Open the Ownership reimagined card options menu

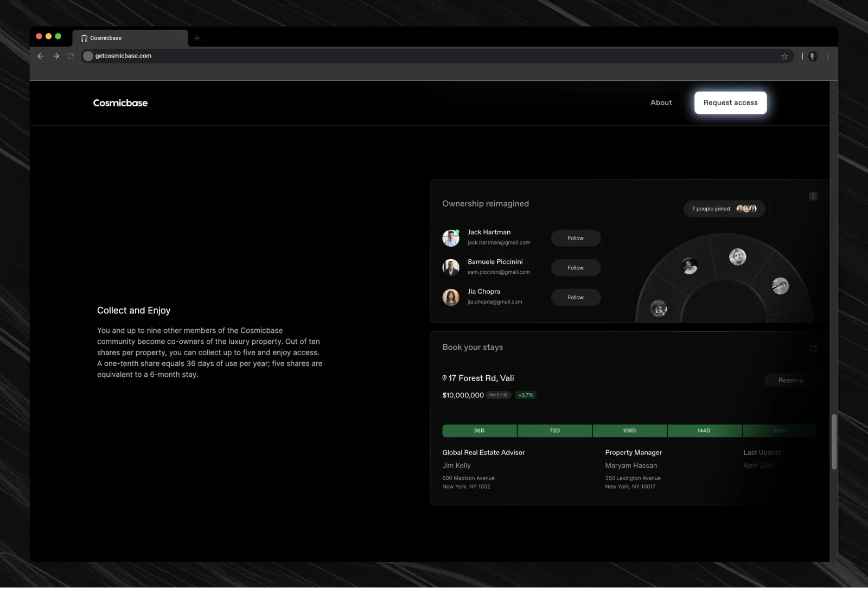(813, 197)
